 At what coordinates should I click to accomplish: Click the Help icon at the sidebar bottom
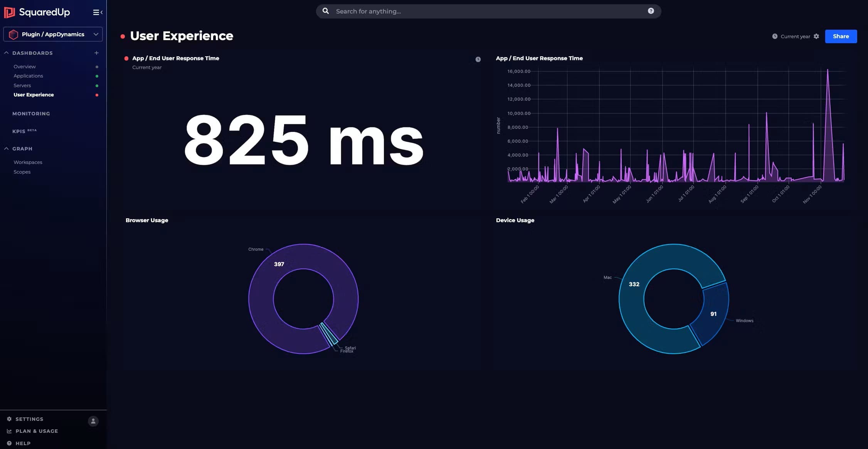(9, 443)
